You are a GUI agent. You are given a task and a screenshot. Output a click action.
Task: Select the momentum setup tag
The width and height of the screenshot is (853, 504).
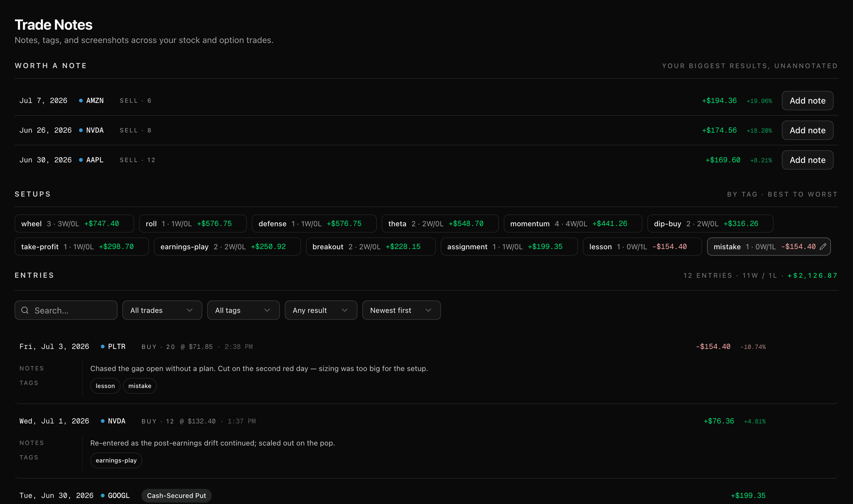pos(573,224)
